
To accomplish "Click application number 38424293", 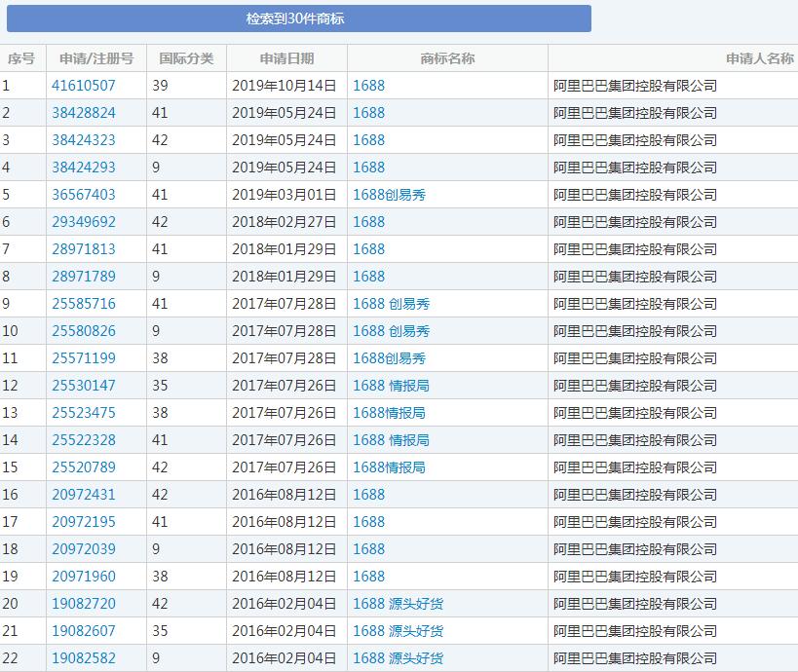I will [84, 168].
